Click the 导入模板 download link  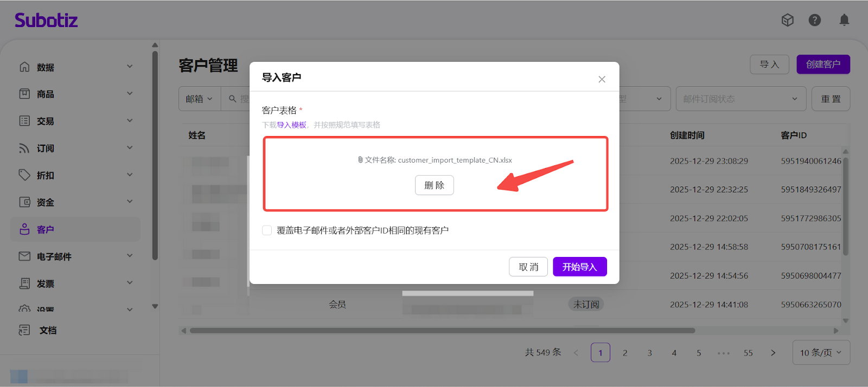pos(291,125)
